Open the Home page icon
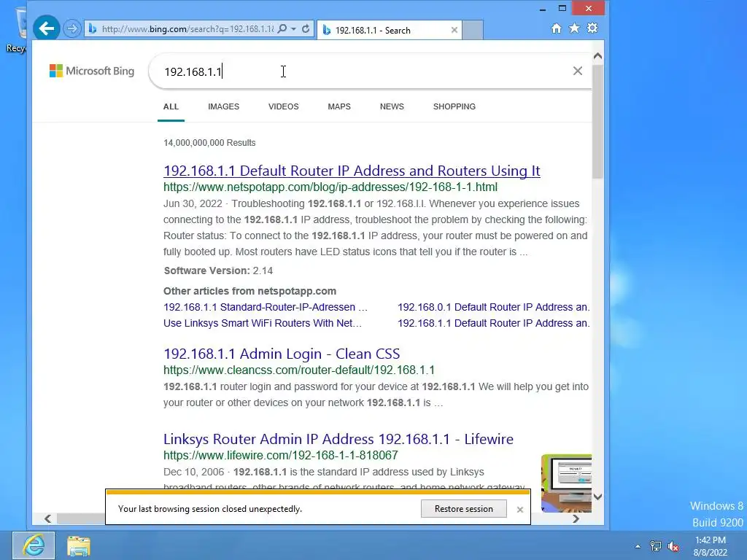The image size is (747, 560). pos(556,28)
